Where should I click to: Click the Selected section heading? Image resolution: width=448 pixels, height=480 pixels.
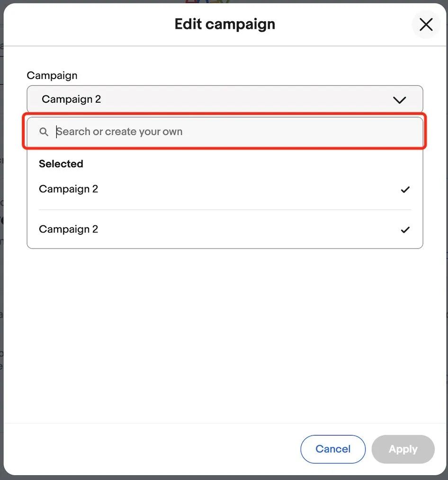point(61,164)
